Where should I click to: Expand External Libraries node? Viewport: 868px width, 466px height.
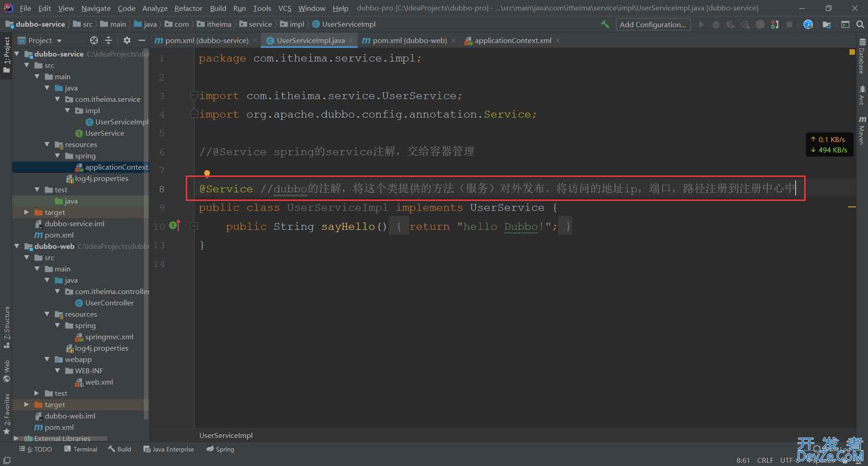coord(17,438)
